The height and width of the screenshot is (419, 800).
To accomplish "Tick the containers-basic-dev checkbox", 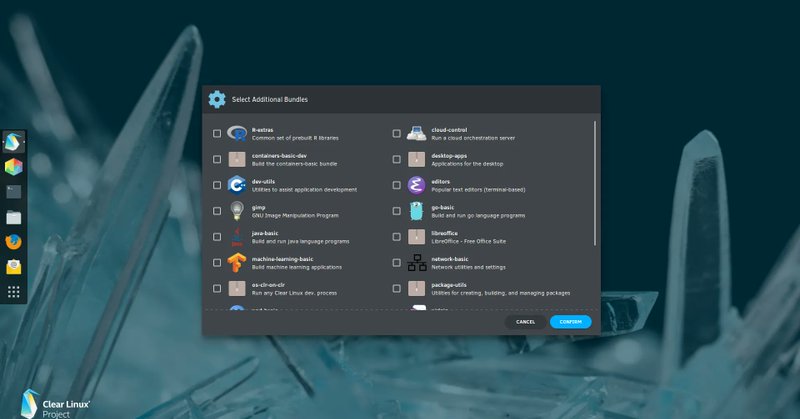I will [x=217, y=159].
